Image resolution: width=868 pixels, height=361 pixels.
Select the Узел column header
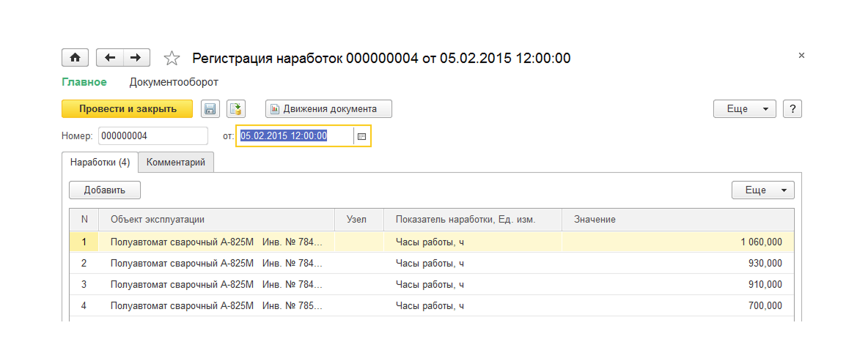(359, 220)
